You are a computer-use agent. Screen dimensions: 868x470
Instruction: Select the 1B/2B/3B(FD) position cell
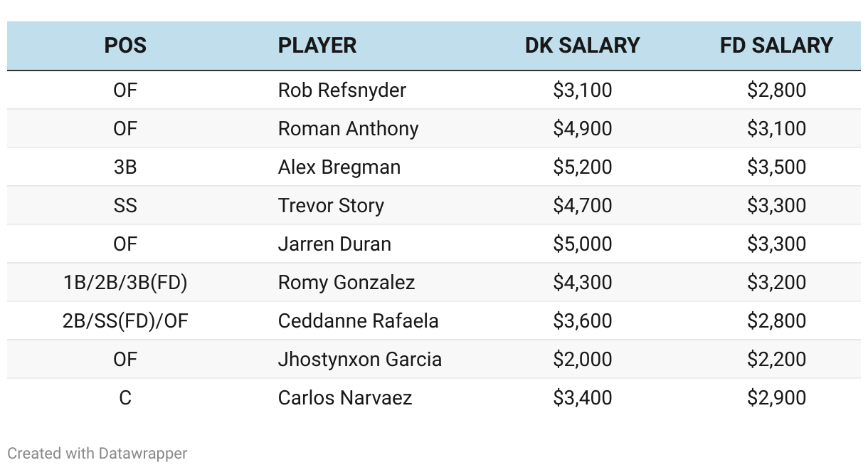click(125, 283)
